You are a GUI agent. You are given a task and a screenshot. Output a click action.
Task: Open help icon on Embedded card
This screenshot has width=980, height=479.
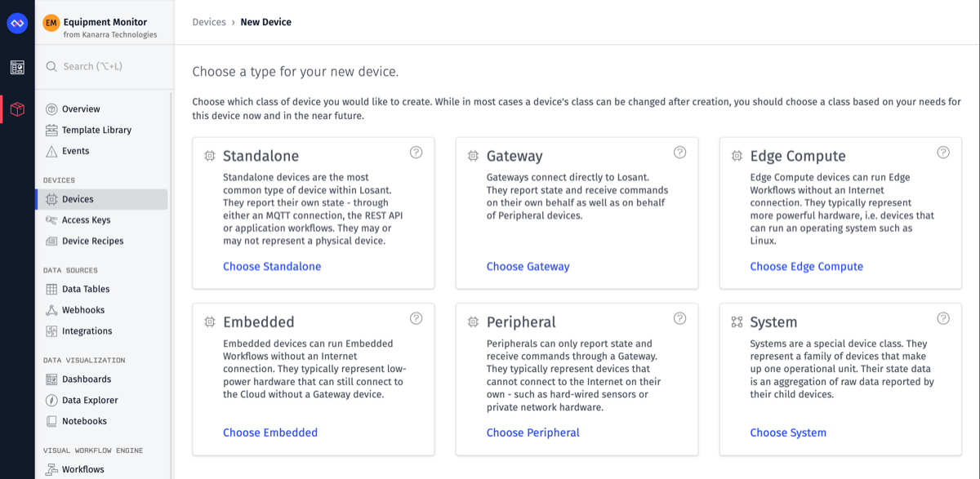click(x=416, y=318)
